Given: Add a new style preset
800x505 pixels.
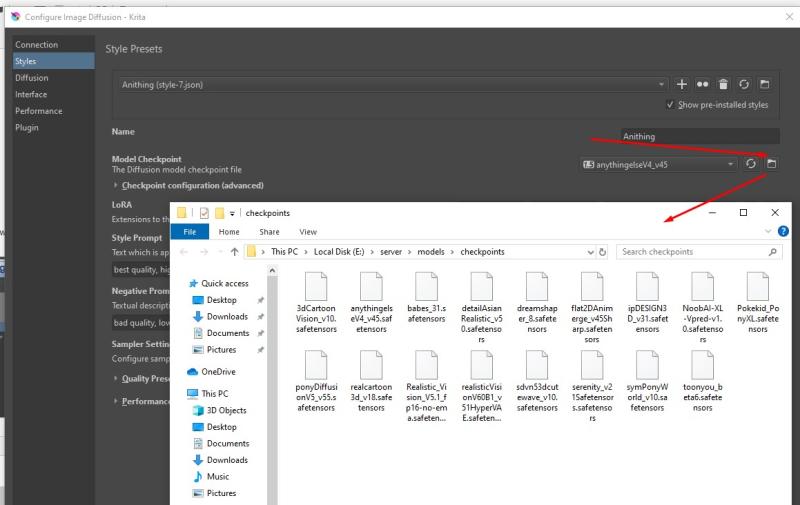Looking at the screenshot, I should click(x=681, y=84).
